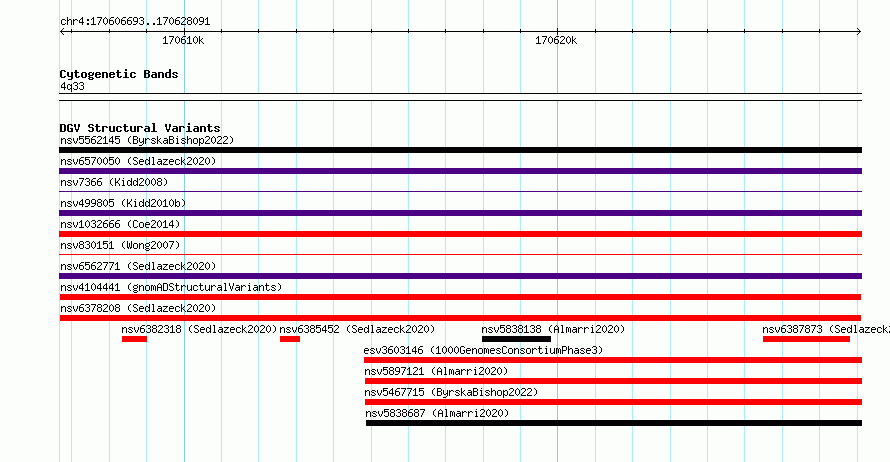Open the nsv7366 (Kidd2008) label

[114, 182]
